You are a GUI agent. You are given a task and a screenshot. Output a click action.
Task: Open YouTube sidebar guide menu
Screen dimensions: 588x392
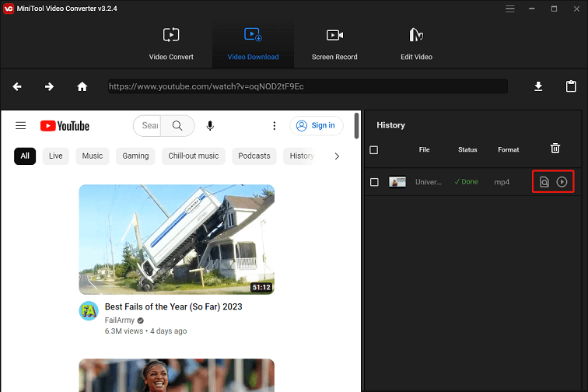click(x=21, y=126)
